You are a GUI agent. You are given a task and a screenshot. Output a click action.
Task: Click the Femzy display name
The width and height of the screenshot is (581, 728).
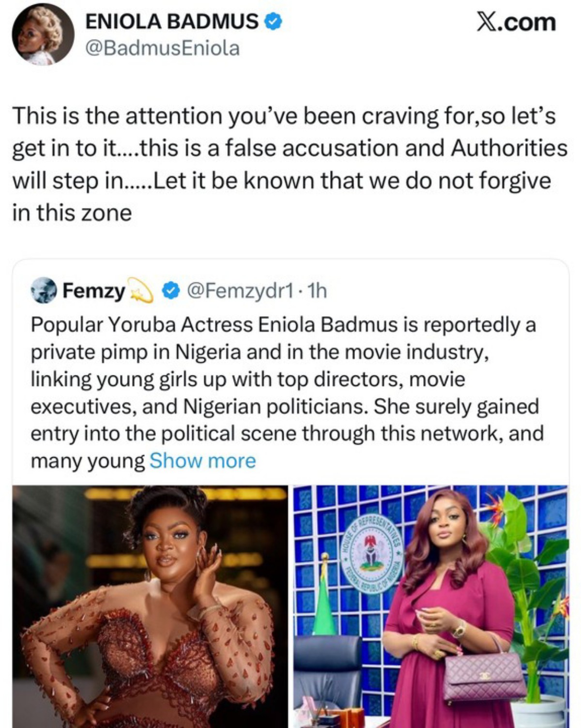point(94,291)
